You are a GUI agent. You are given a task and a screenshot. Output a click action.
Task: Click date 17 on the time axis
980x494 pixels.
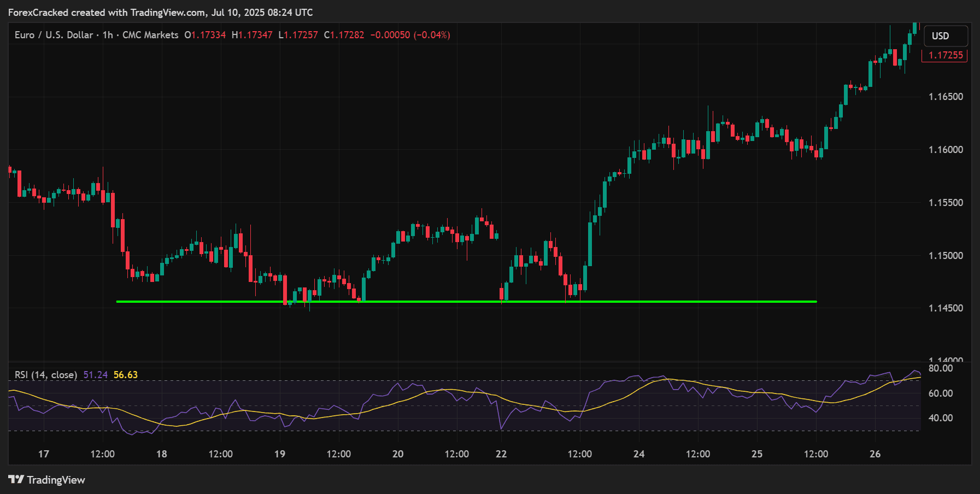click(x=44, y=454)
